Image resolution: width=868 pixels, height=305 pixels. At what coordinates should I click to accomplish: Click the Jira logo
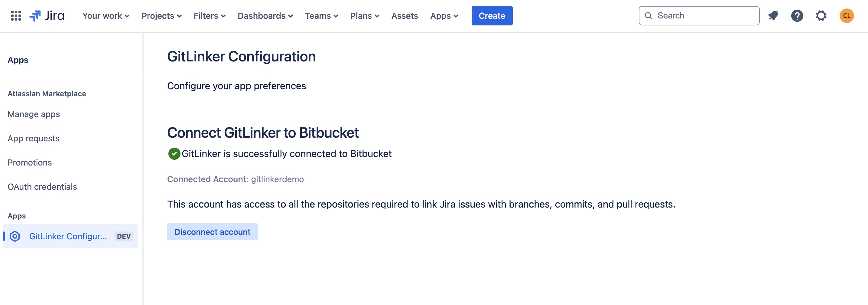click(47, 16)
